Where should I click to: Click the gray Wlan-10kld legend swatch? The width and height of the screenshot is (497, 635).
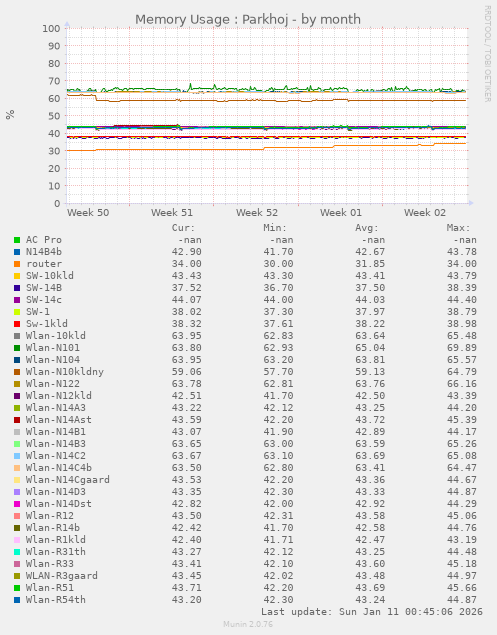tap(17, 336)
